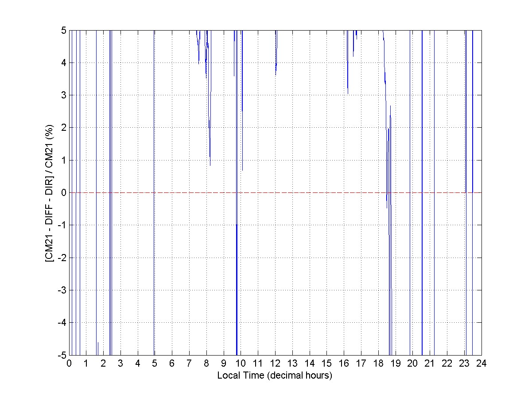Click x-axis tick label 24
The height and width of the screenshot is (399, 532).
482,364
